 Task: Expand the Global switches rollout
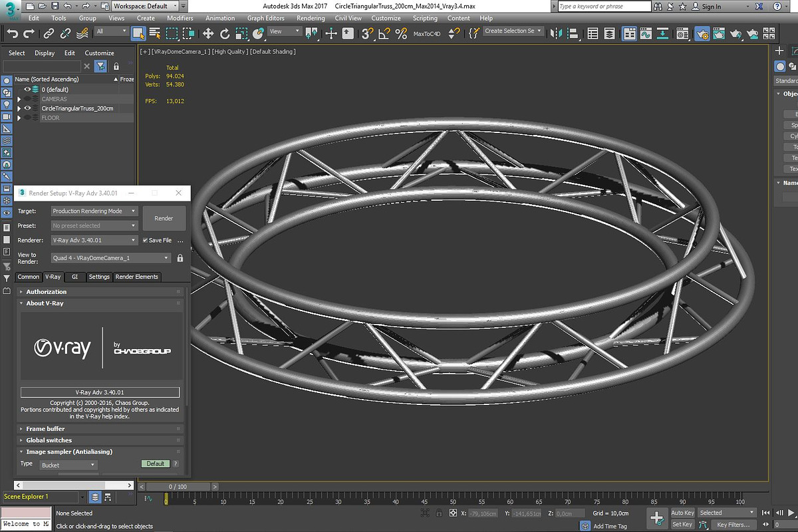click(x=100, y=440)
